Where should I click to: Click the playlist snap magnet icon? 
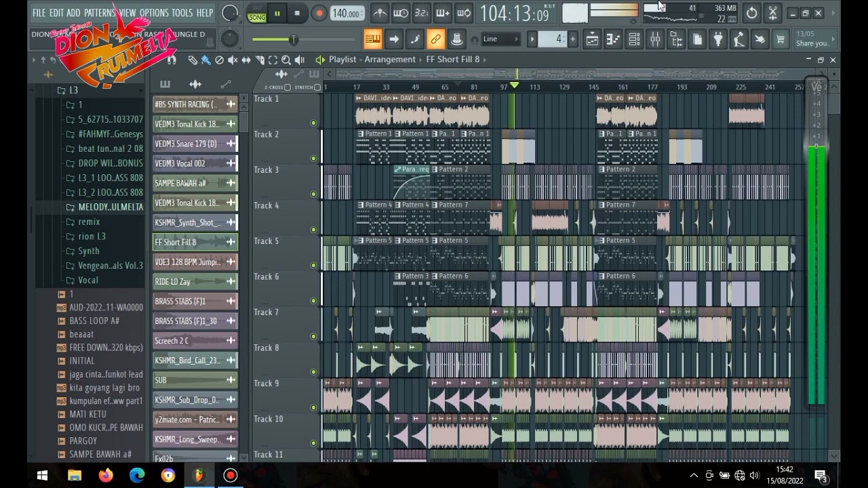172,60
